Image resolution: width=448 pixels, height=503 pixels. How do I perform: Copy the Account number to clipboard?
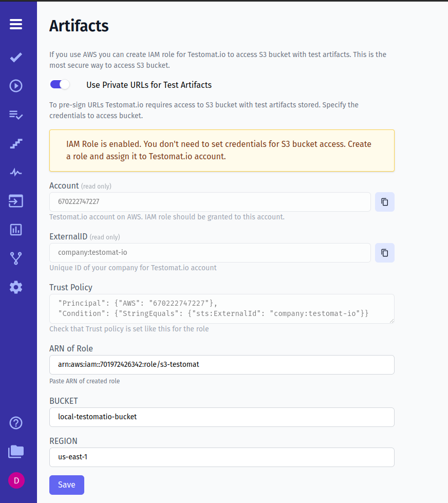coord(384,202)
